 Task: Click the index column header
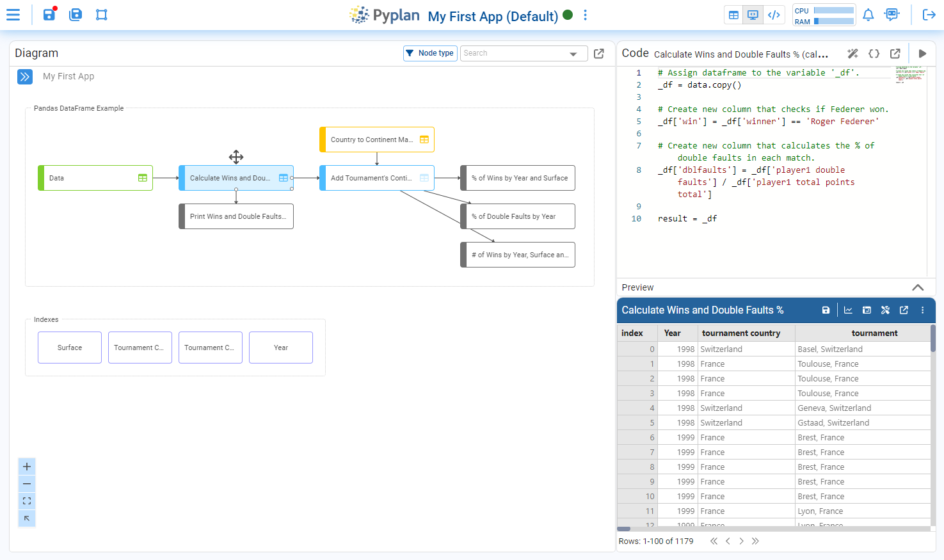637,333
